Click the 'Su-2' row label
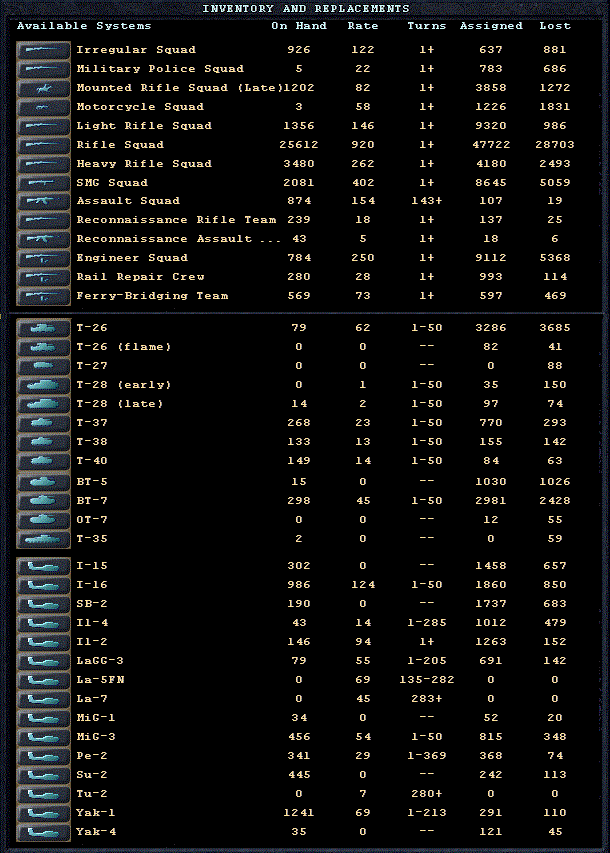Viewport: 610px width, 853px height. tap(92, 775)
